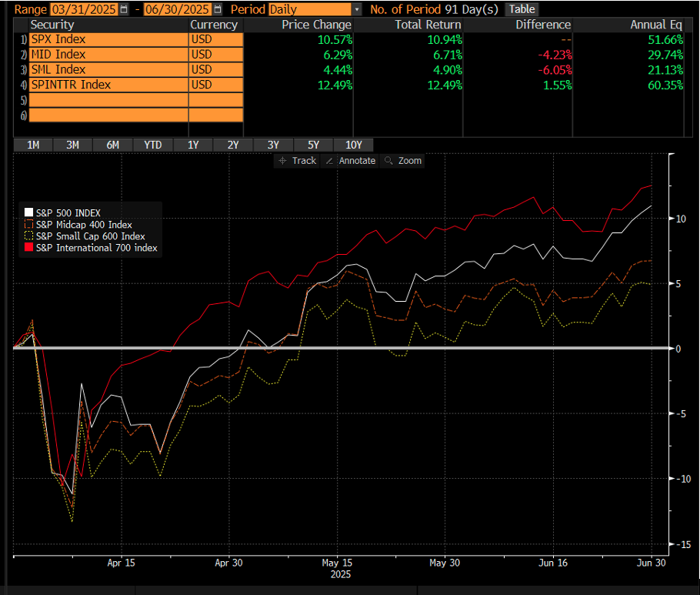Click the red S&P International 700 legend swatch
700x595 pixels.
click(x=28, y=248)
